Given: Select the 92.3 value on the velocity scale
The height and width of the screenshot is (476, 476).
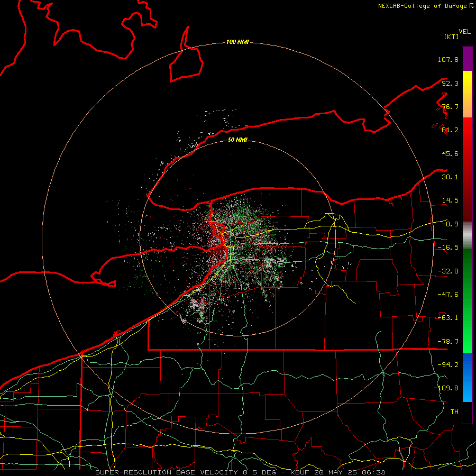Looking at the screenshot, I should pyautogui.click(x=450, y=83).
